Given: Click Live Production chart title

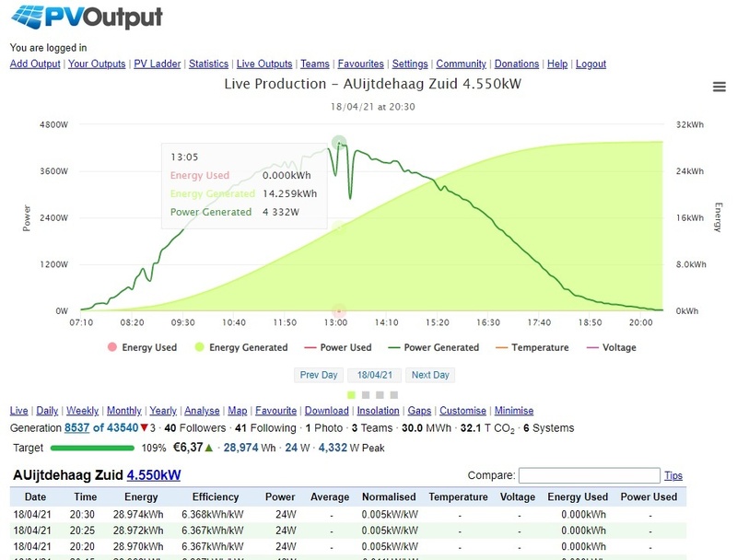Looking at the screenshot, I should (373, 84).
